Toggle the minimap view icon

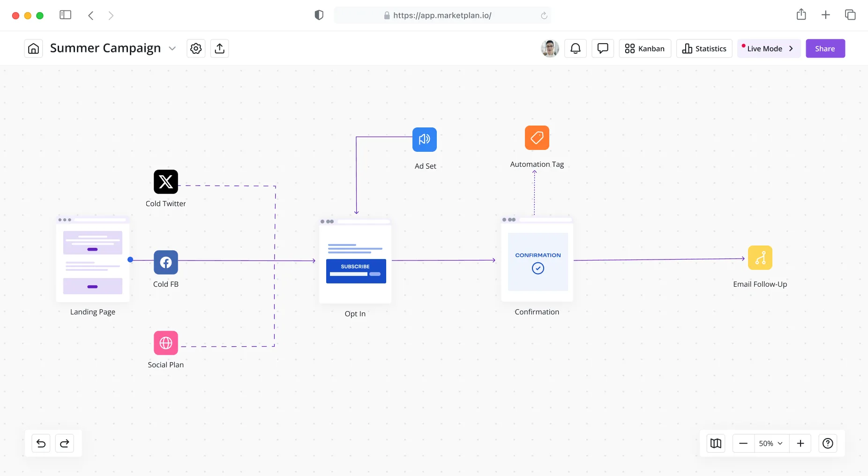coord(716,443)
